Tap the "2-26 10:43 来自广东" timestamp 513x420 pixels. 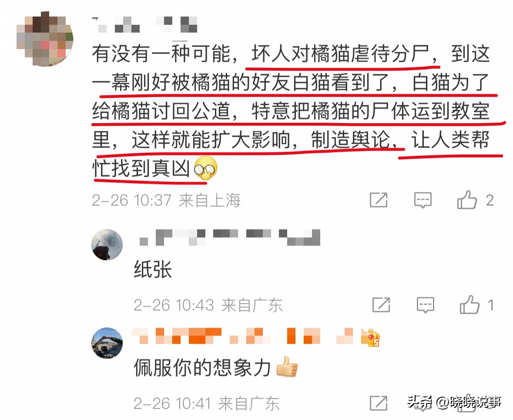tap(208, 305)
